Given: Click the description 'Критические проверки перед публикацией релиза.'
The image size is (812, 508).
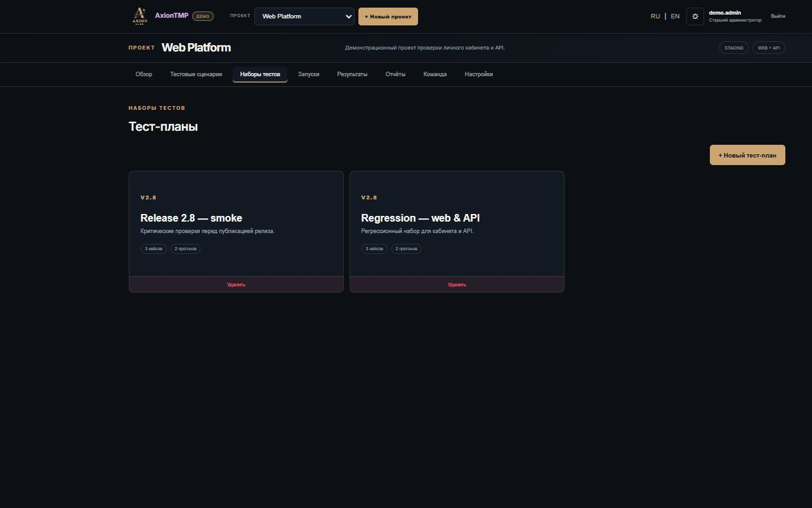Looking at the screenshot, I should pos(207,231).
